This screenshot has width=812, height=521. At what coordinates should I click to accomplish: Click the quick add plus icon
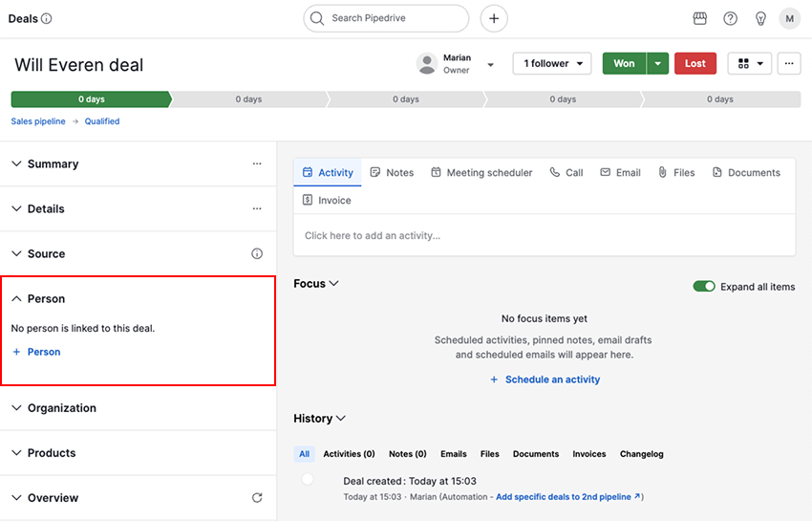tap(493, 18)
